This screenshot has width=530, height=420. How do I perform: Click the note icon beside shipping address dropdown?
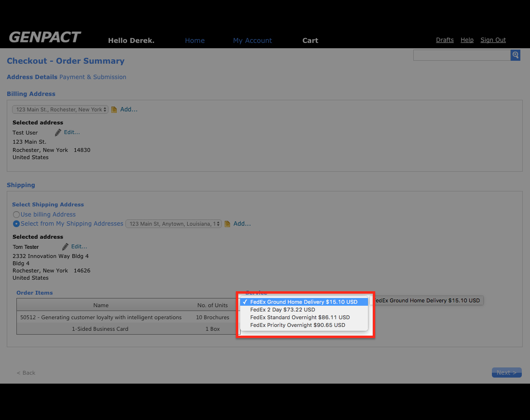coord(228,224)
